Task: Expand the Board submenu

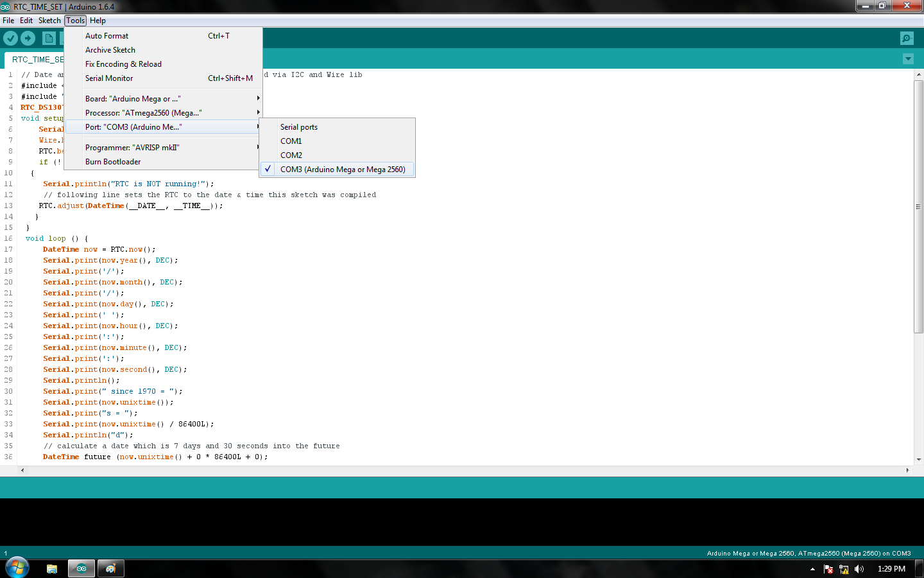Action: coord(164,99)
